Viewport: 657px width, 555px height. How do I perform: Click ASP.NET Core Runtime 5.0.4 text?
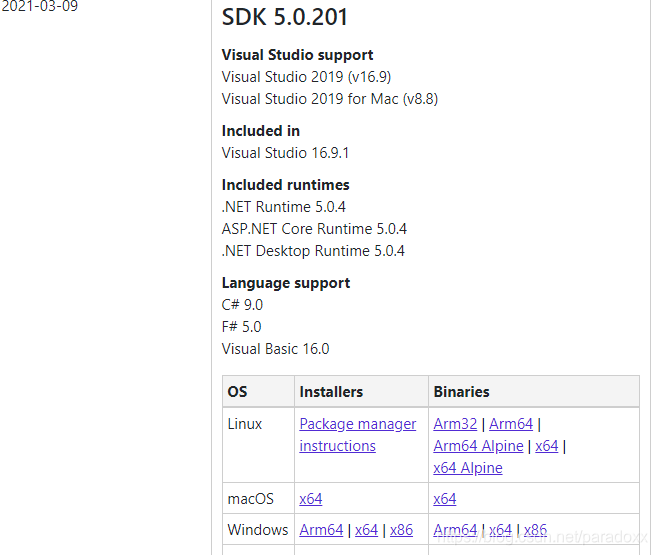coord(314,229)
